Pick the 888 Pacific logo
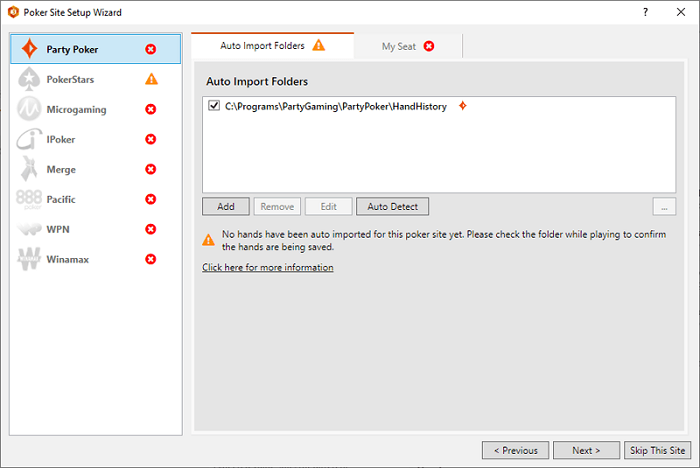Viewport: 700px width, 468px height. click(29, 199)
